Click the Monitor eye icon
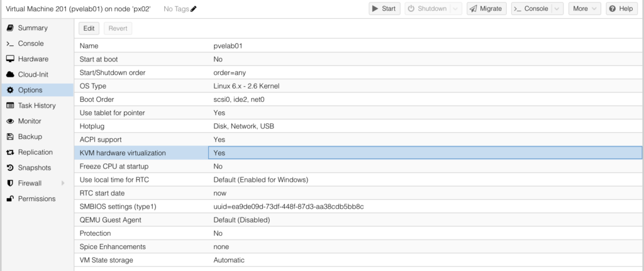Screen dimensions: 644x271 click(x=10, y=121)
